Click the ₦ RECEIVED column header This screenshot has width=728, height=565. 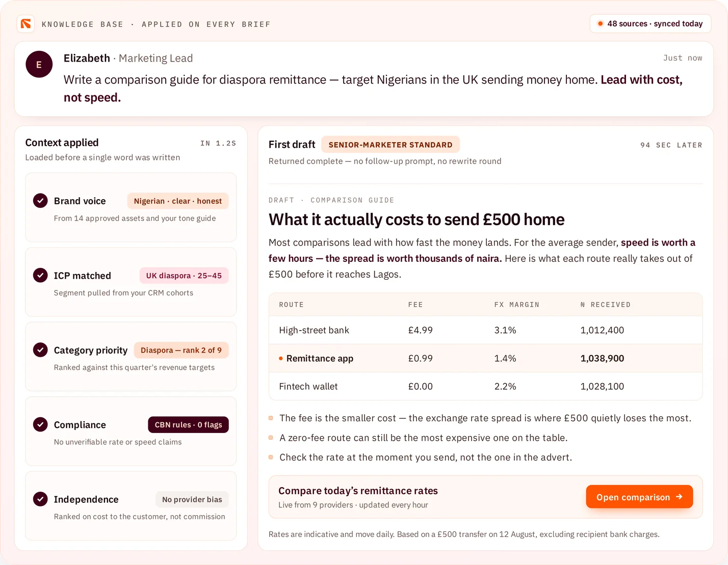(x=606, y=305)
